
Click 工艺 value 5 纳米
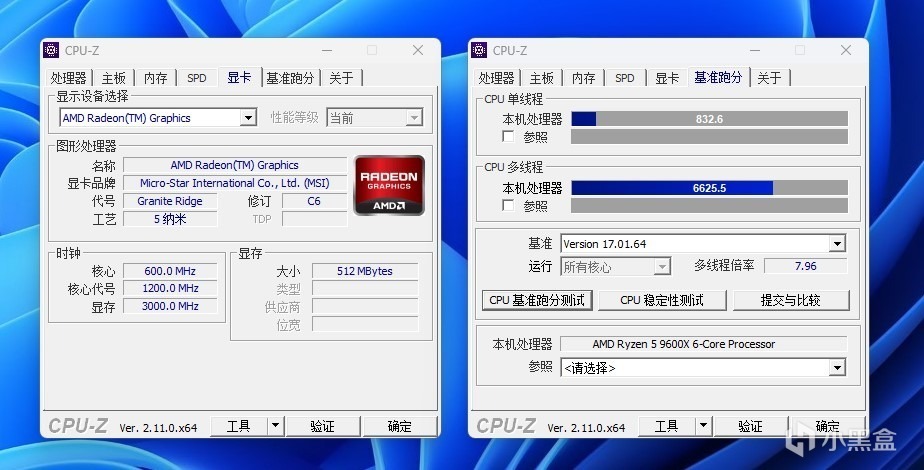[x=170, y=219]
